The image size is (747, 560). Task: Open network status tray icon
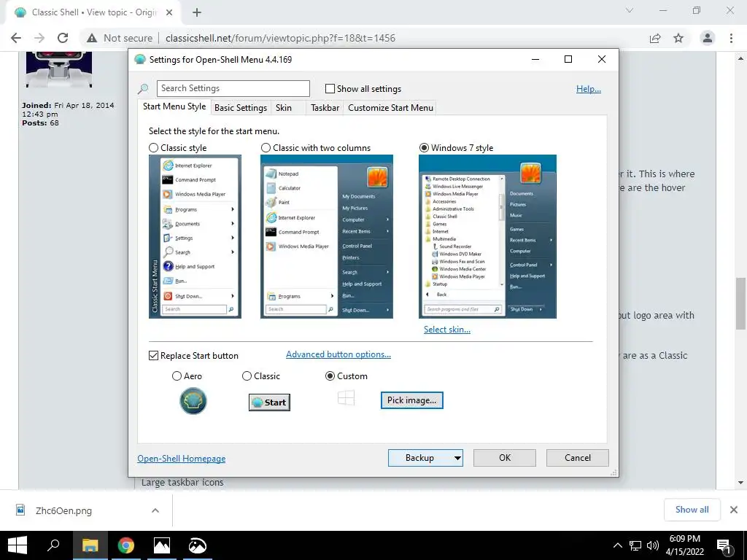click(x=635, y=545)
